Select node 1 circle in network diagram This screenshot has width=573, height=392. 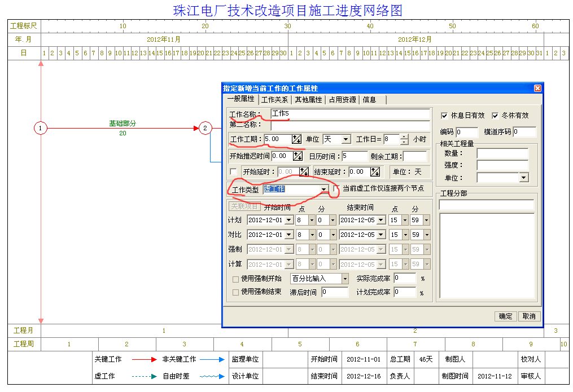click(41, 128)
